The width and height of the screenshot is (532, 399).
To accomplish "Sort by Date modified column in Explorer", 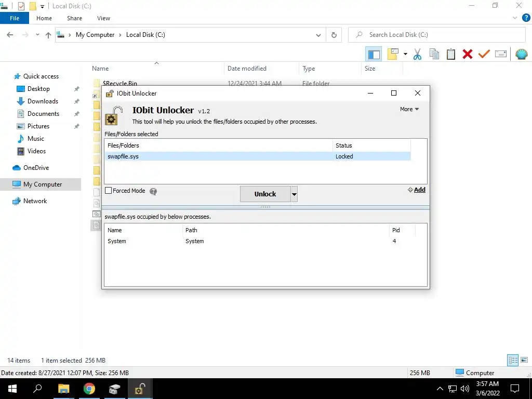I will pyautogui.click(x=261, y=69).
